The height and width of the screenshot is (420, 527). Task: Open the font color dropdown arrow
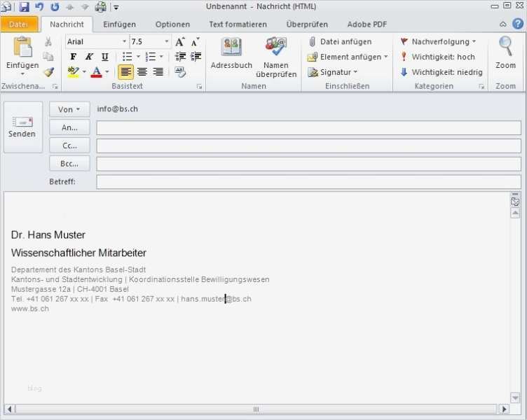[107, 71]
